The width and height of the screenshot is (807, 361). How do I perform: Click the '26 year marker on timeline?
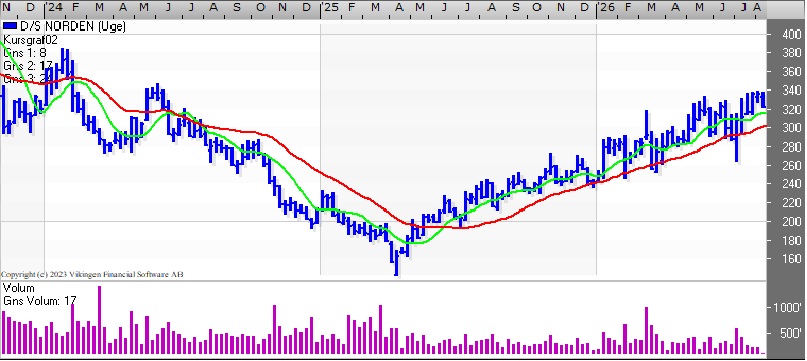tap(608, 8)
